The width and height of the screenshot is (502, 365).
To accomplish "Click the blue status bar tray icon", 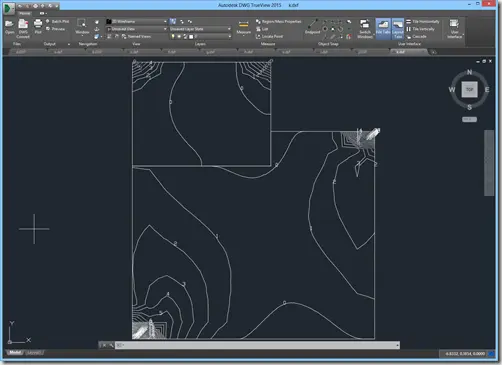I will point(491,354).
